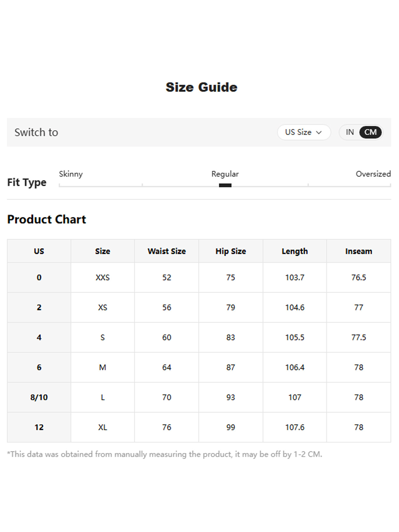Click the Switch to label
Image resolution: width=399 pixels, height=532 pixels.
point(36,132)
